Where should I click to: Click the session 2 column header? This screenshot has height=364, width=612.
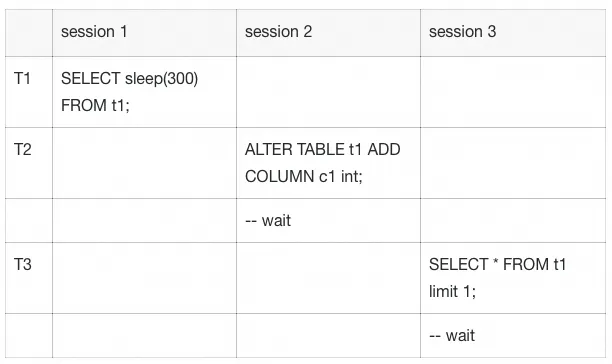coord(328,33)
